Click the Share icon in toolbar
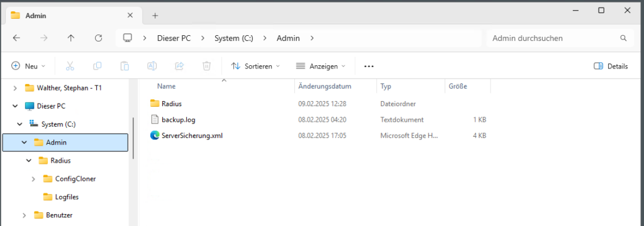Screen dimensions: 644x226 coord(179,66)
